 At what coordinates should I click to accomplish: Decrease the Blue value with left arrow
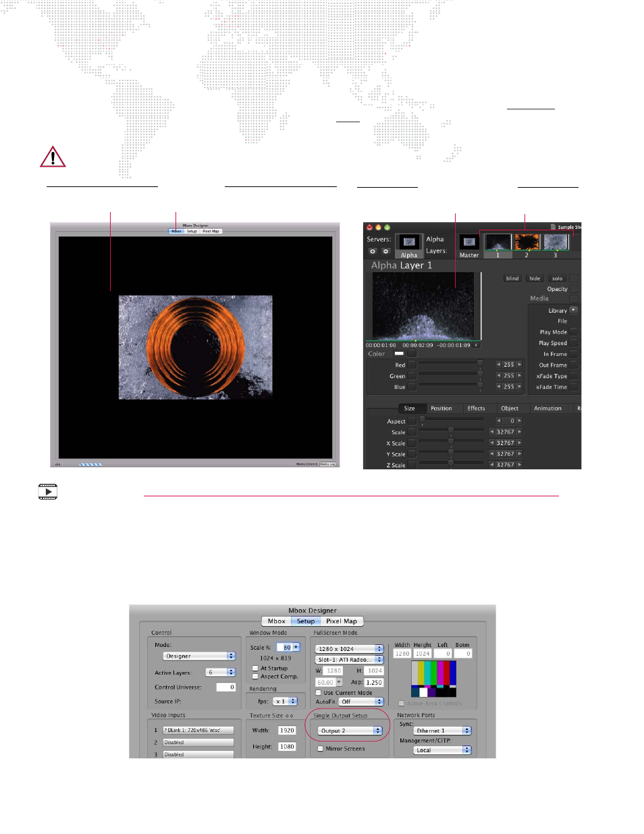(498, 387)
